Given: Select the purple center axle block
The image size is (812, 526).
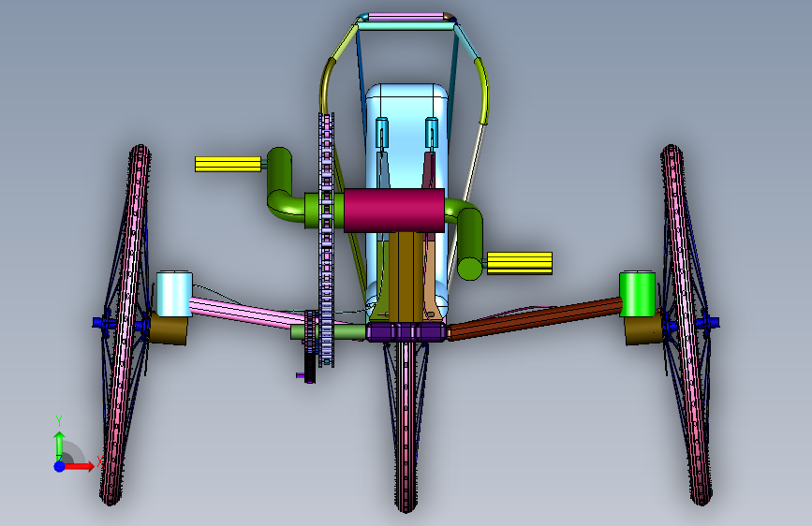Looking at the screenshot, I should (406, 331).
